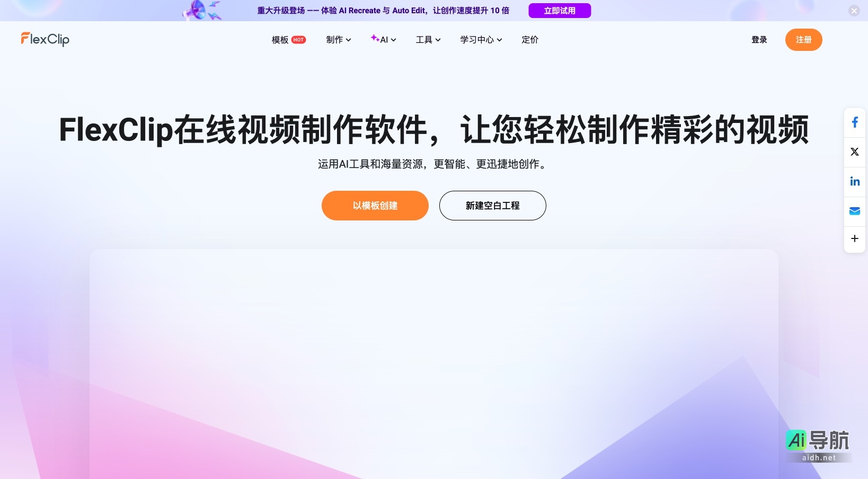Expand the 学习中心 dropdown menu
This screenshot has width=868, height=479.
coord(481,40)
